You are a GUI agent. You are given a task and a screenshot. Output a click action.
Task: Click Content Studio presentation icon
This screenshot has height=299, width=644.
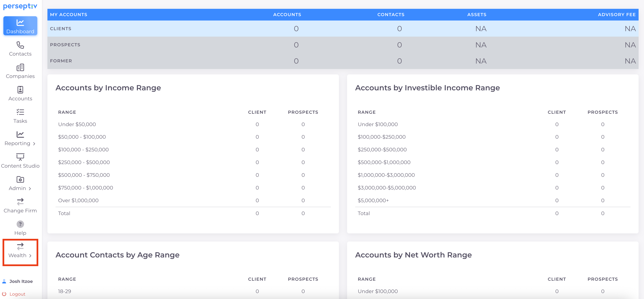pos(20,157)
